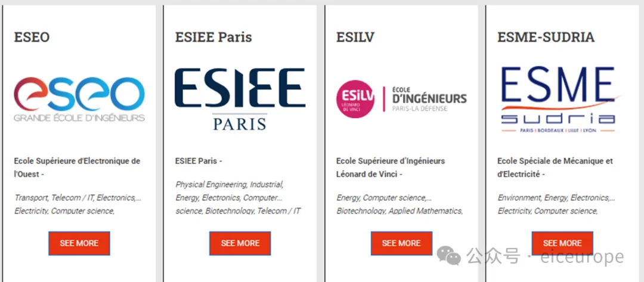Viewport: 644px width, 282px height.
Task: Select the ESME-SUDRIA card heading
Action: coord(546,38)
